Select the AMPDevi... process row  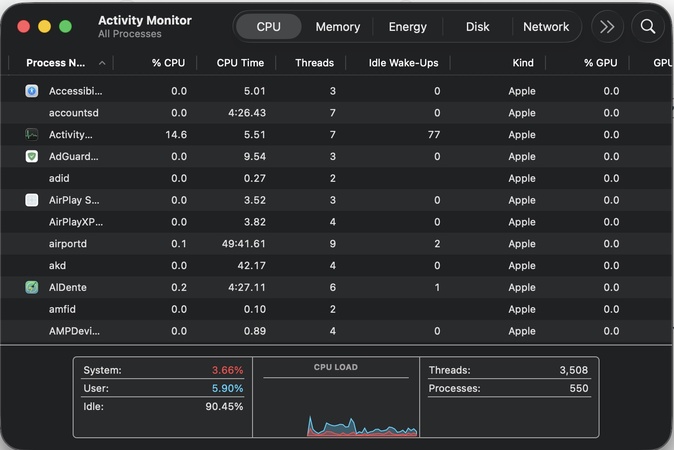(x=337, y=331)
